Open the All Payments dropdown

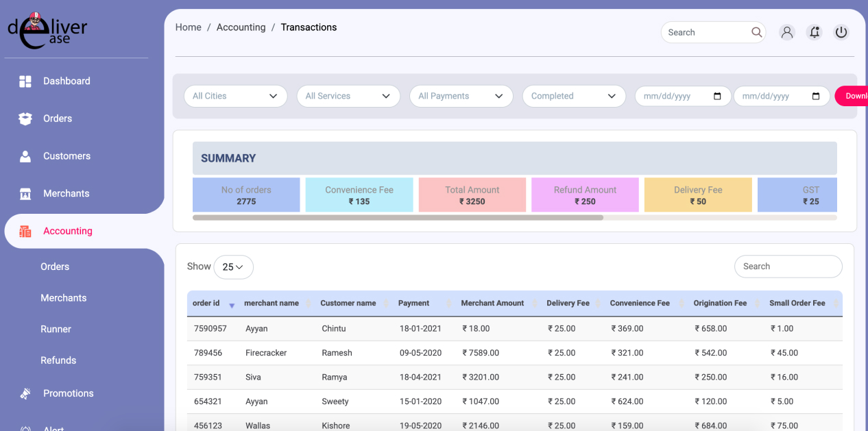point(461,96)
